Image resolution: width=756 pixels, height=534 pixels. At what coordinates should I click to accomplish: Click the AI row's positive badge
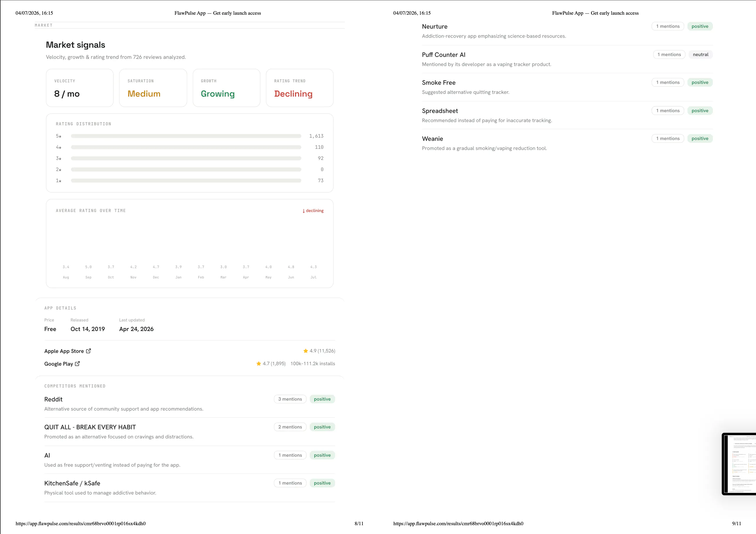322,455
